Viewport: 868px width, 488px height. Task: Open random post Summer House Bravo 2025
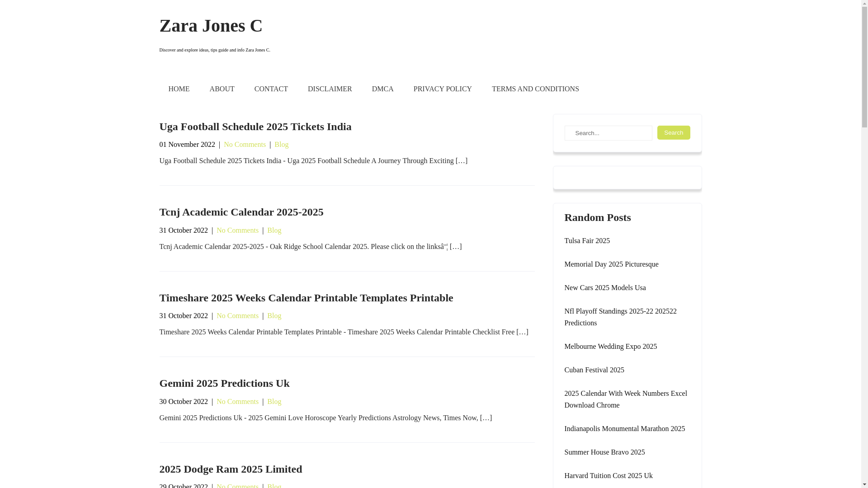604,452
